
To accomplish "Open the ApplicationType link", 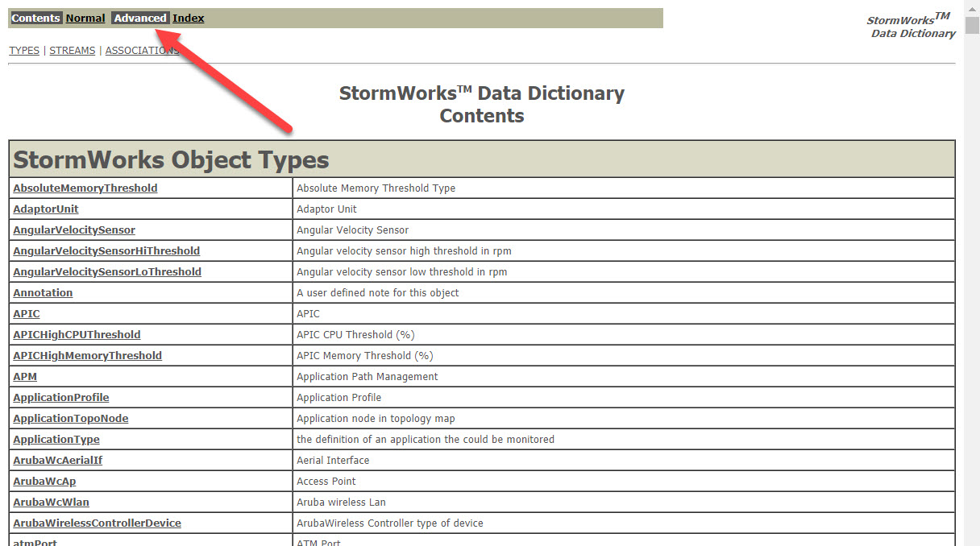I will pos(56,439).
